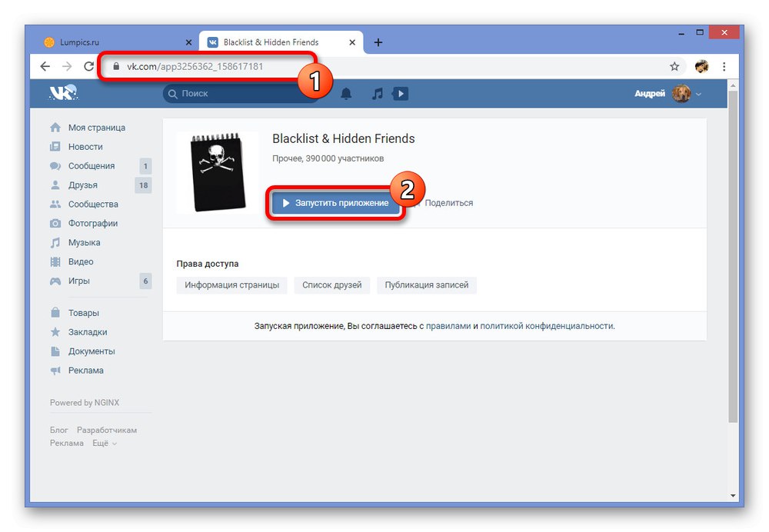Screen dimensions: 769x532
Task: Open the Разработчикам footer link
Action: (x=107, y=430)
